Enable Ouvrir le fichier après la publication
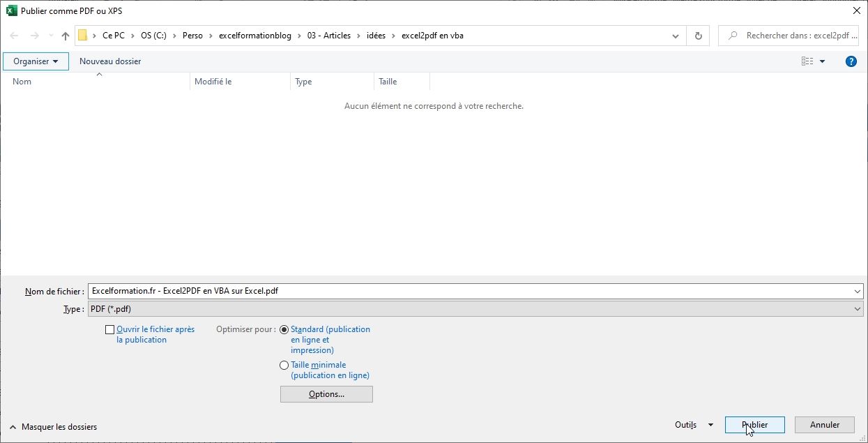The height and width of the screenshot is (443, 868). click(x=109, y=329)
